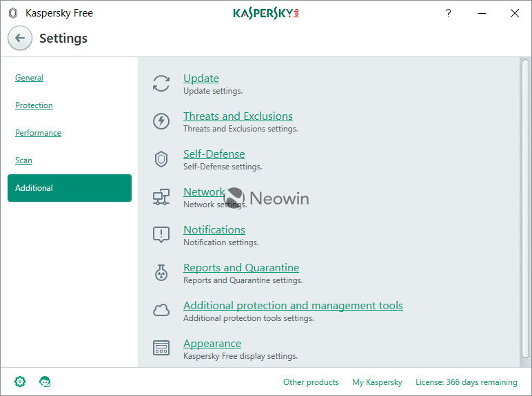Close the Kaspersky Free window
532x396 pixels.
[515, 13]
